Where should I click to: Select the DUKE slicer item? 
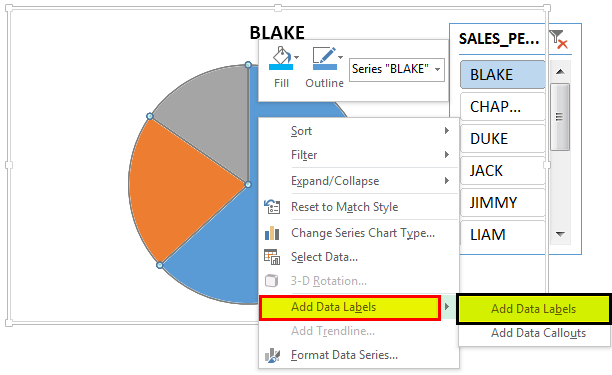pyautogui.click(x=503, y=139)
